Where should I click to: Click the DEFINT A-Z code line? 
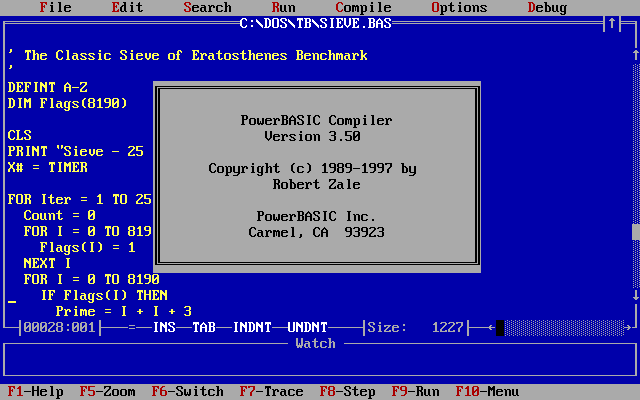tap(48, 87)
